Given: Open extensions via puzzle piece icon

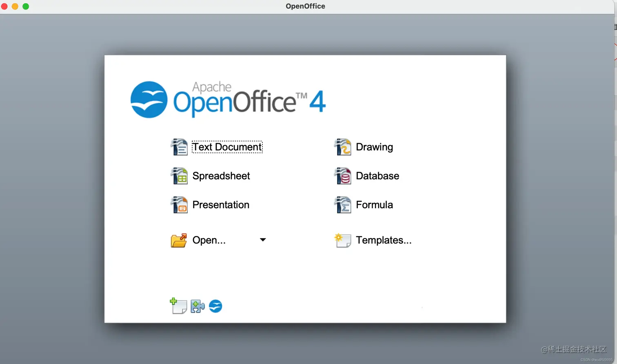Looking at the screenshot, I should (198, 306).
